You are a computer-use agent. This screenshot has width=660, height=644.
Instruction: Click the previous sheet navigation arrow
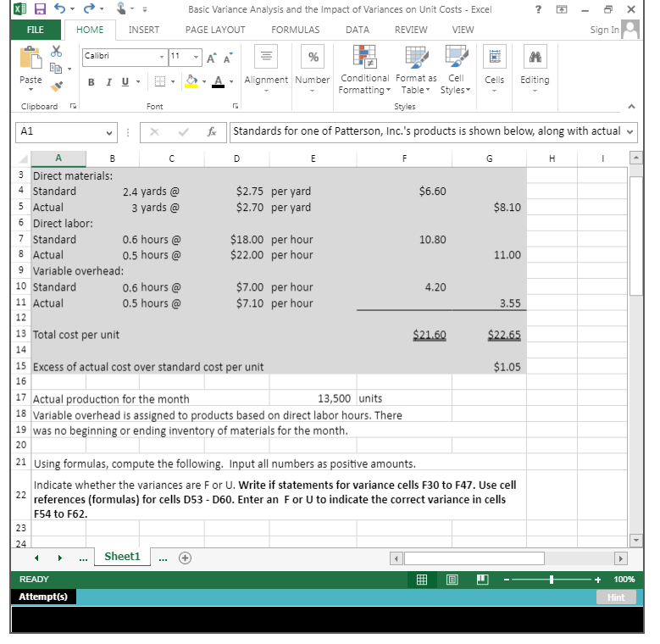point(36,558)
